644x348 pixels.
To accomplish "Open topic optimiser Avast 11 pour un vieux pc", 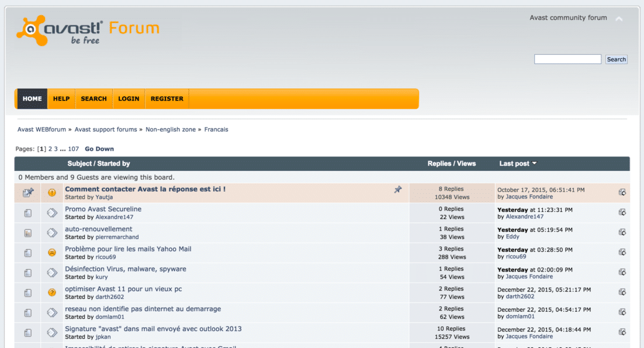I will click(123, 289).
